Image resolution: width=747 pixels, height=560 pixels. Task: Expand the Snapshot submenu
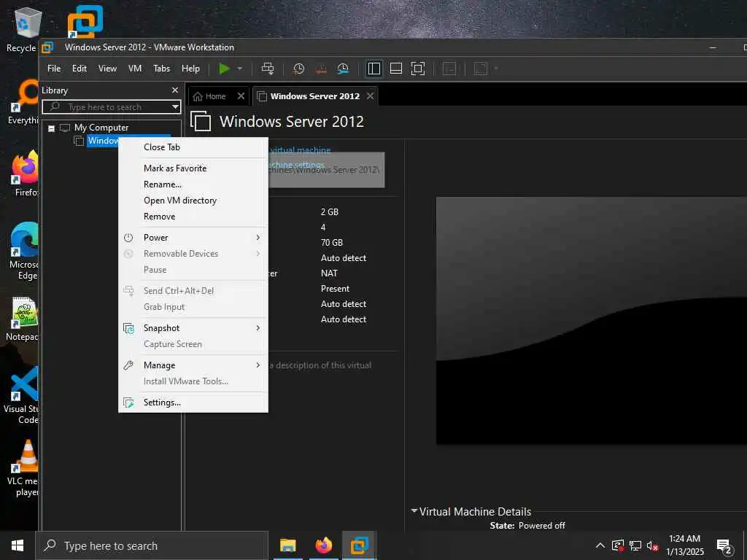point(193,328)
